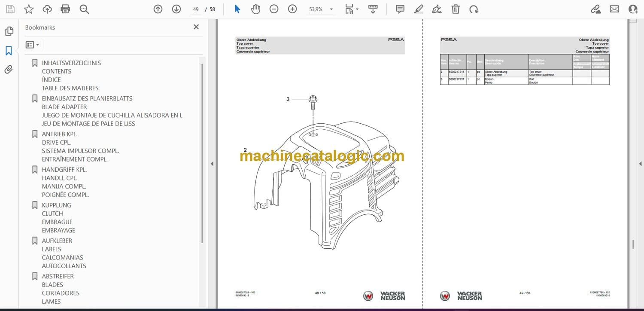
Task: Select the Highlight text pen tool
Action: point(419,9)
